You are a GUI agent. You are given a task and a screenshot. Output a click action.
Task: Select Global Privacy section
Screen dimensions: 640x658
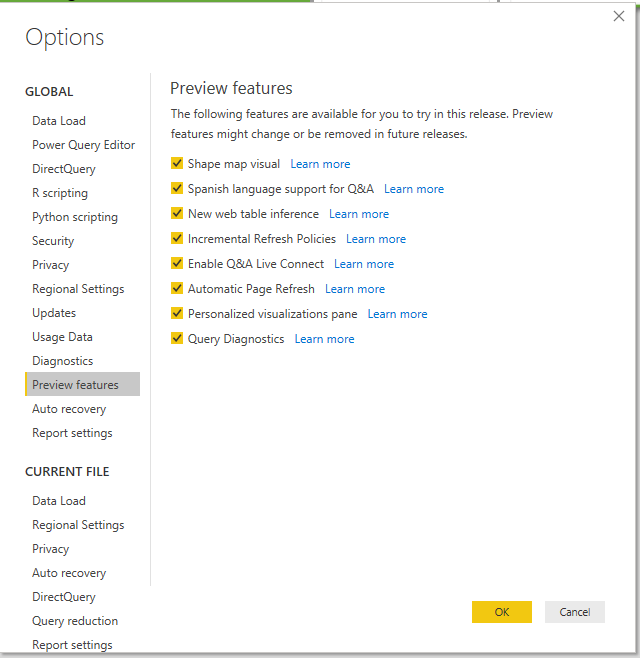(x=50, y=265)
